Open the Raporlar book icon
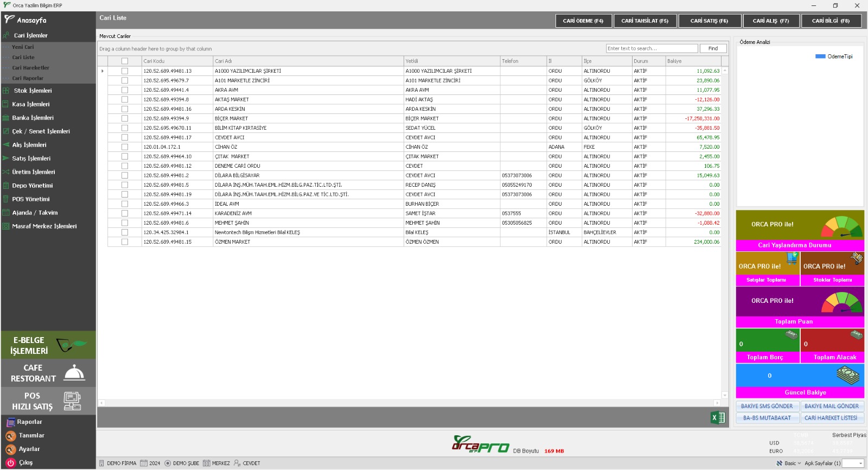This screenshot has width=868, height=470. tap(10, 422)
